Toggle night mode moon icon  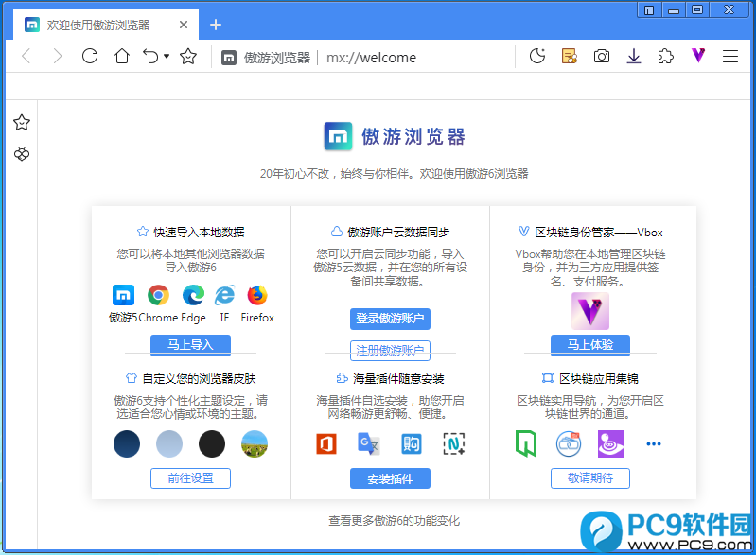[x=537, y=57]
